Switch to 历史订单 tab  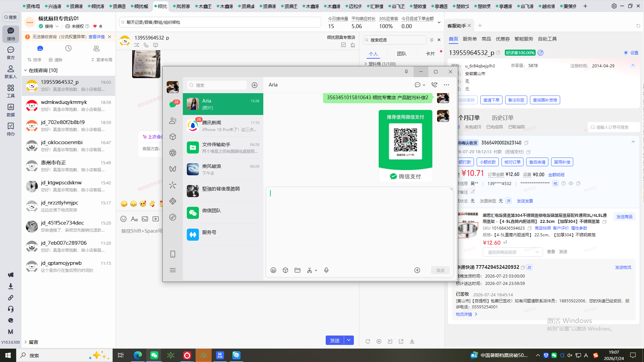pos(502,118)
